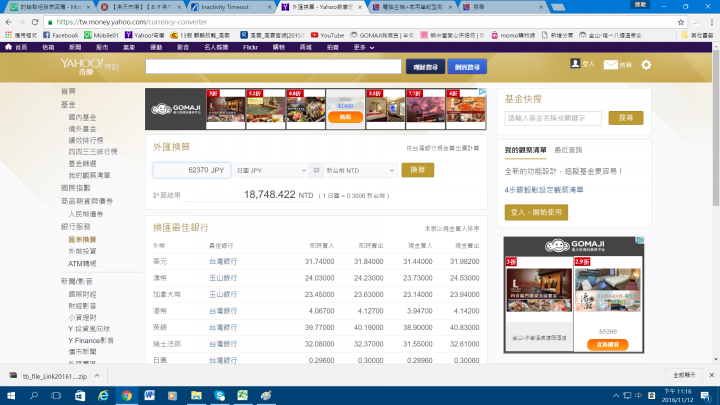The height and width of the screenshot is (405, 720).
Task: Open the Chrome menu with three dots
Action: [x=712, y=22]
